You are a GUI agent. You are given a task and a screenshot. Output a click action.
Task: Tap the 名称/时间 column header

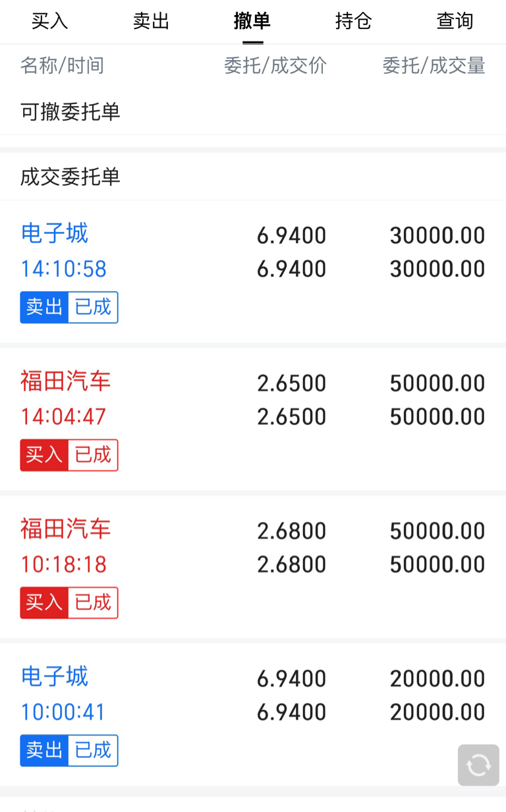tap(63, 65)
